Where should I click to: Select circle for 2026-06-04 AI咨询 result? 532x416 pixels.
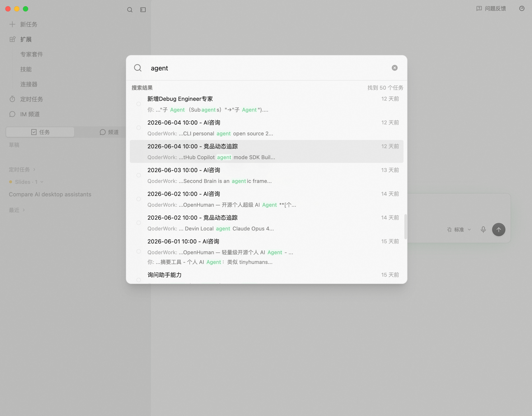coord(139,128)
